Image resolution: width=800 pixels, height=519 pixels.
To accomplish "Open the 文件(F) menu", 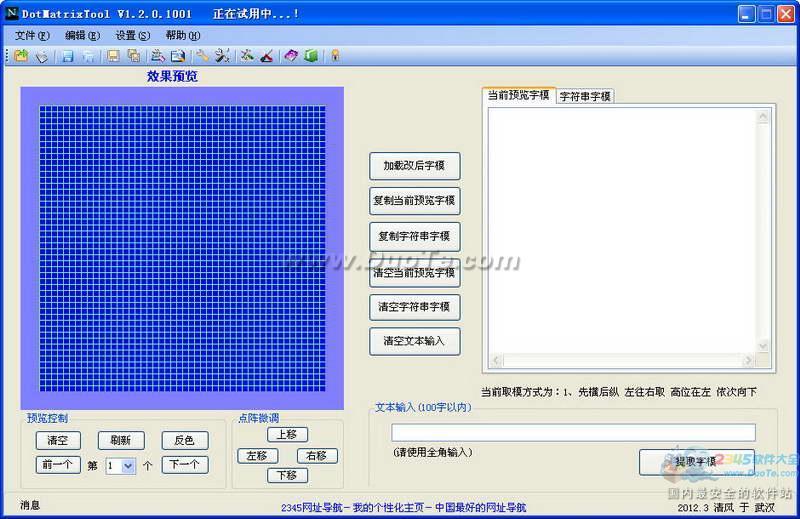I will pyautogui.click(x=32, y=35).
